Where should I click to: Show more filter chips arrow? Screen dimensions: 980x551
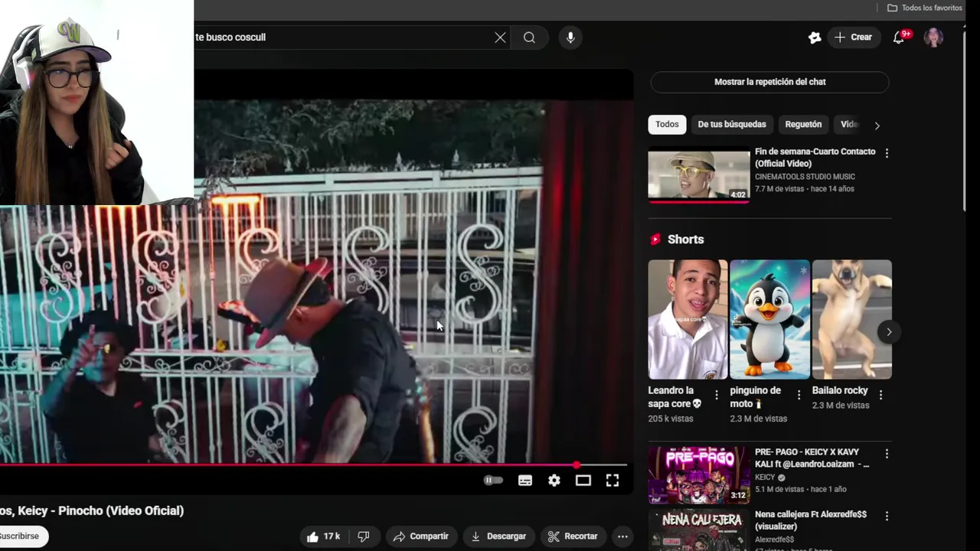click(877, 126)
